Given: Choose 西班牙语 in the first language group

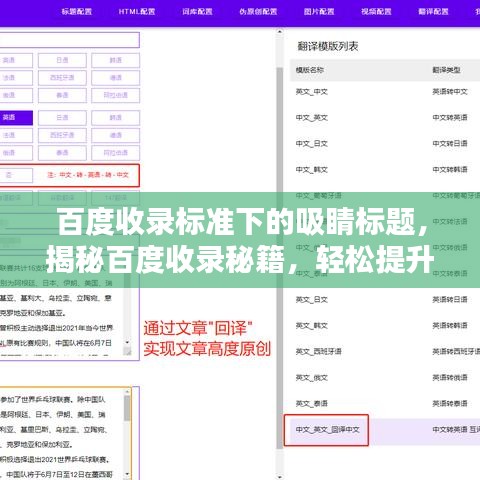Looking at the screenshot, I should 62,78.
